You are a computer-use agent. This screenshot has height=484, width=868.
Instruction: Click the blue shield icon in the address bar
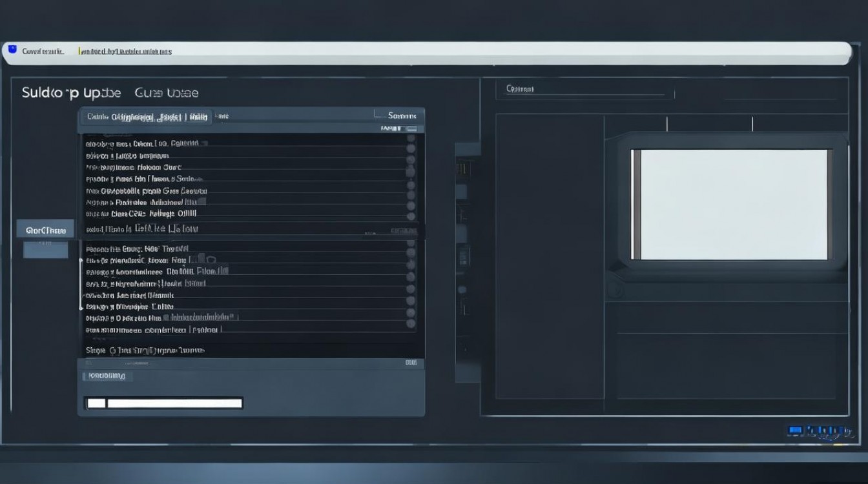(10, 50)
